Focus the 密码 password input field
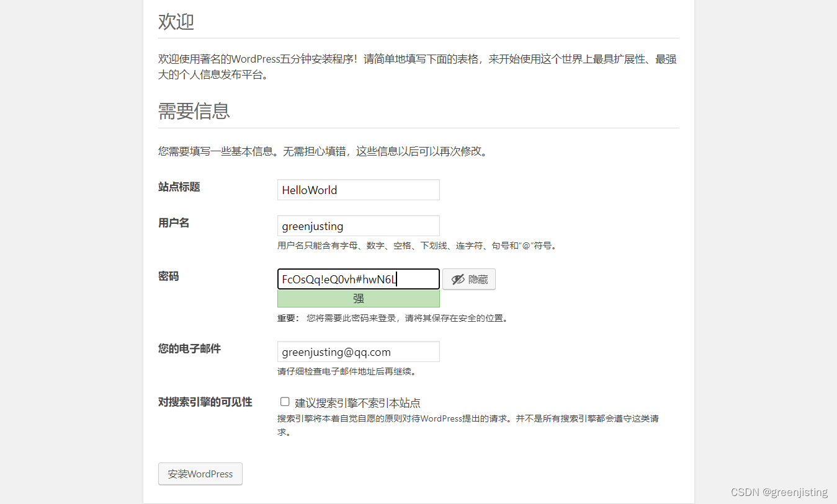Screen dimensions: 837x504 [x=358, y=279]
